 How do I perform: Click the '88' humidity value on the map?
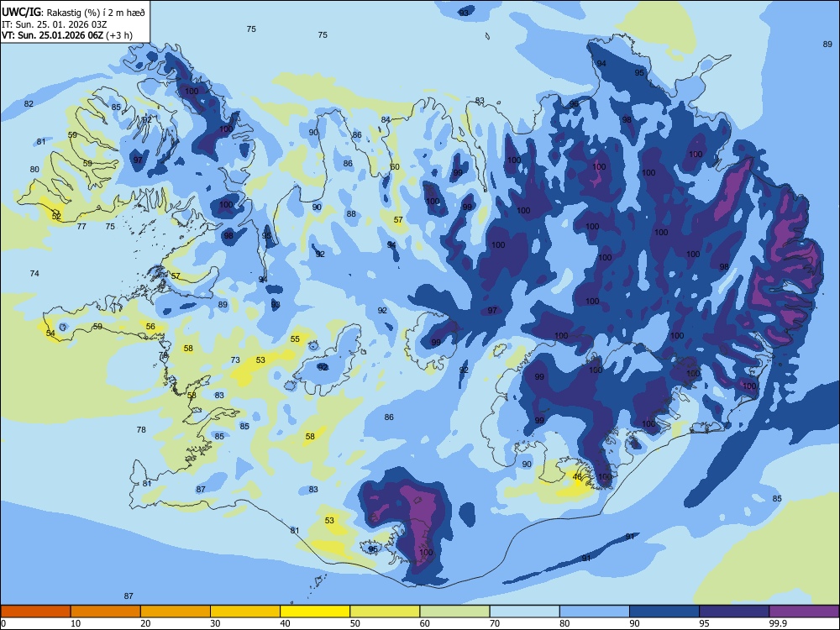tap(351, 213)
